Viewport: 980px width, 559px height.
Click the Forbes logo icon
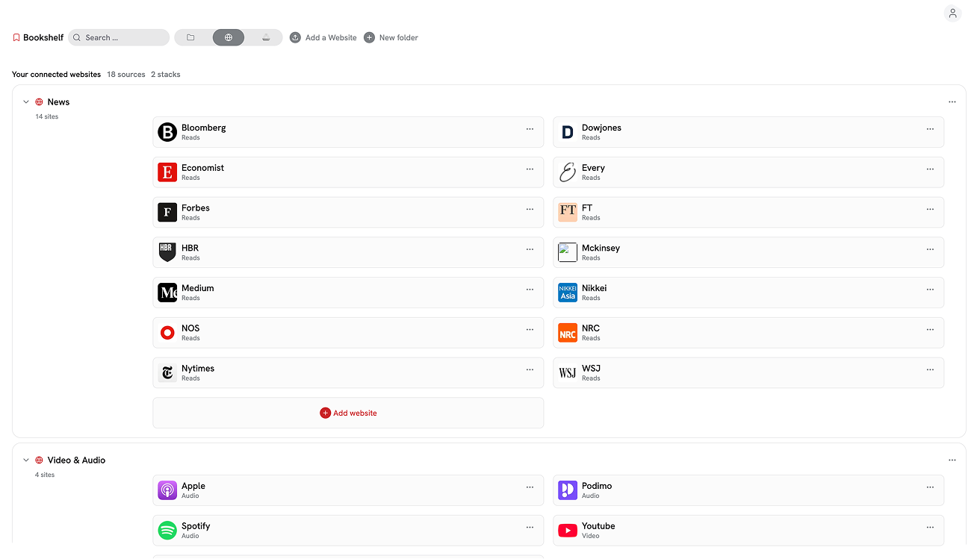tap(167, 213)
